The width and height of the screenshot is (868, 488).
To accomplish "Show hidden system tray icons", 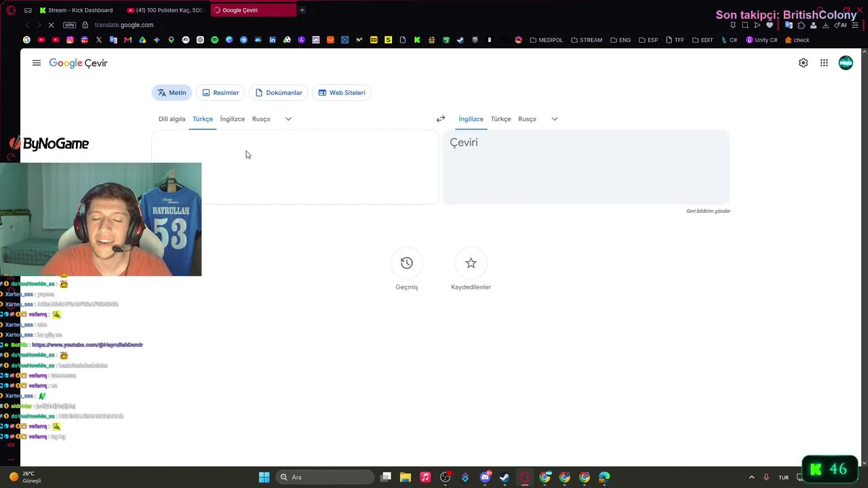I will pos(751,477).
